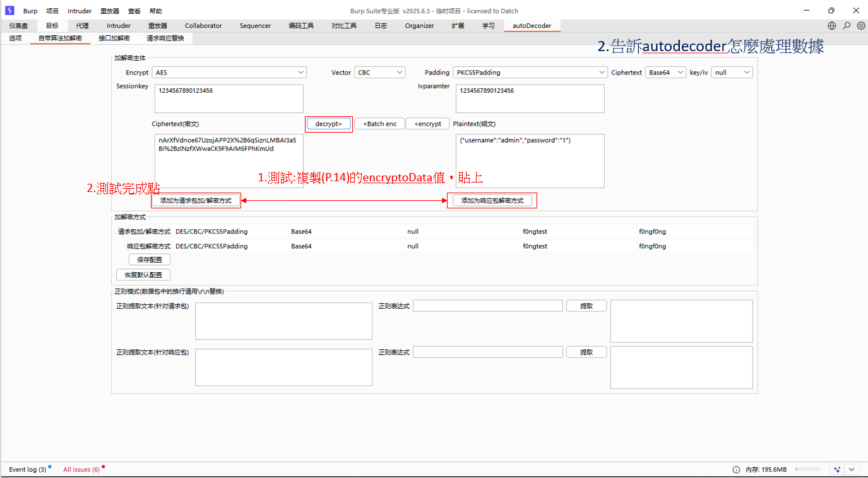The width and height of the screenshot is (868, 478).
Task: Switch to the 目标 tab
Action: pos(52,26)
